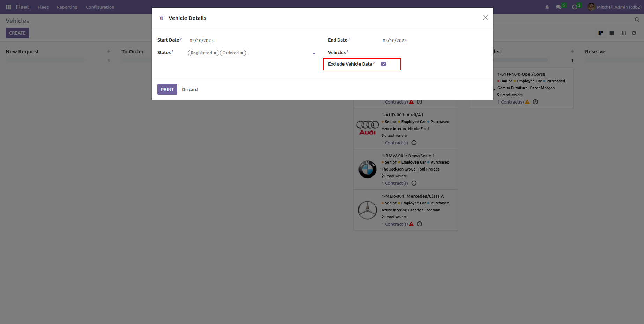The image size is (644, 324).
Task: Open the Configuration menu
Action: point(100,7)
